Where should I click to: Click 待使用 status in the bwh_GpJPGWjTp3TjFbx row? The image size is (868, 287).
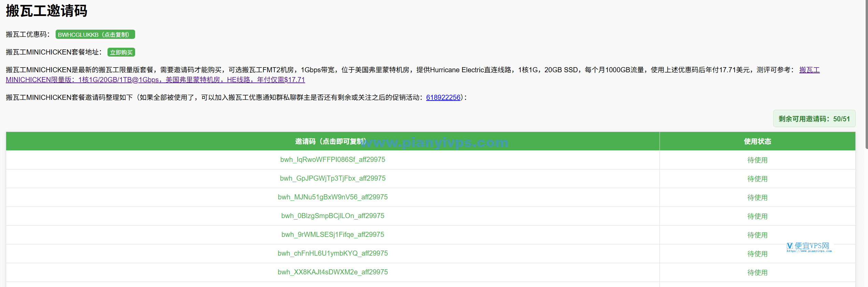(x=757, y=179)
